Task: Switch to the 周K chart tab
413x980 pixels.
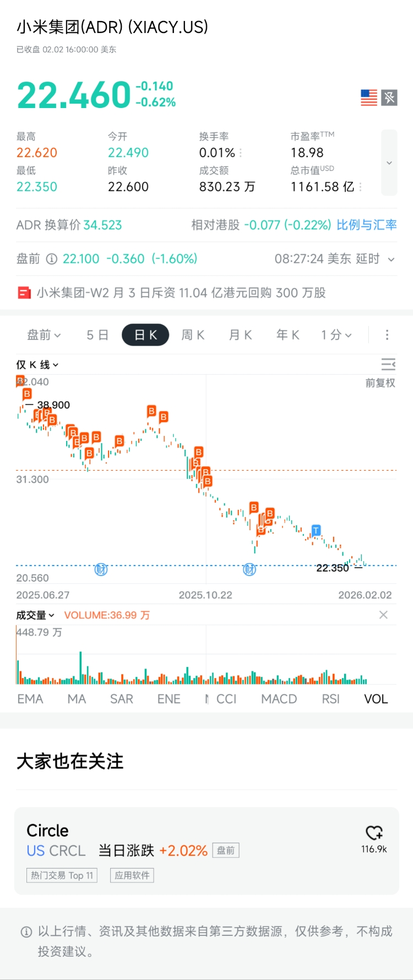Action: pyautogui.click(x=193, y=335)
